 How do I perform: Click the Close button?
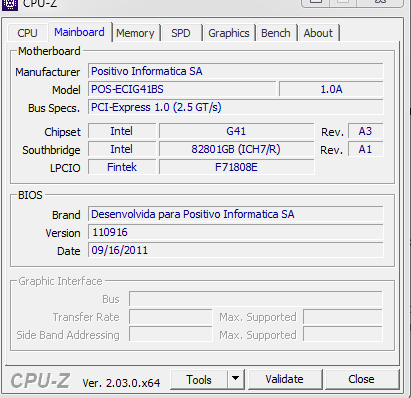tap(362, 379)
